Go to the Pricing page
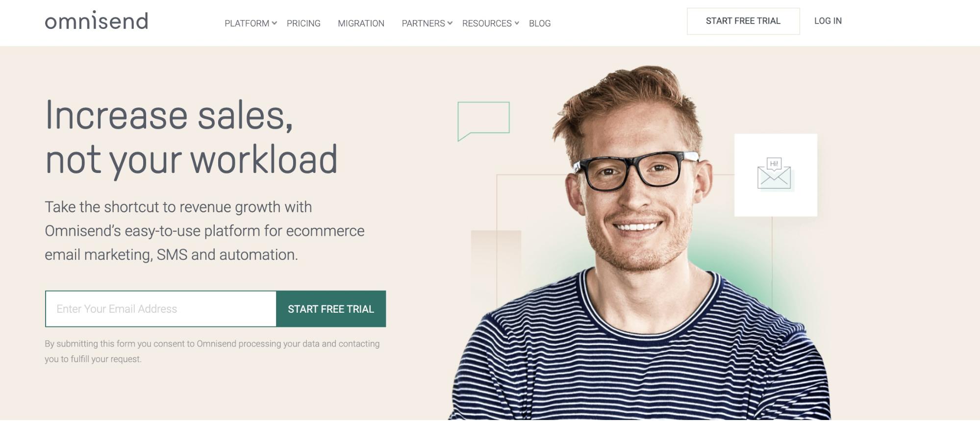The height and width of the screenshot is (421, 980). click(303, 24)
